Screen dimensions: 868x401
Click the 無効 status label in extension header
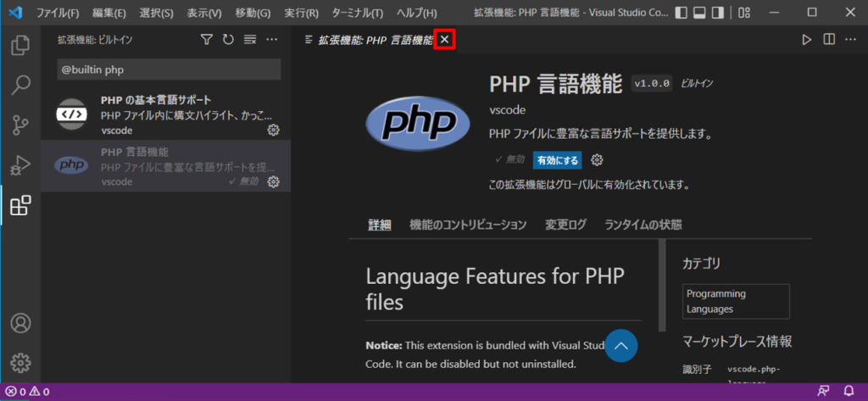[x=509, y=159]
